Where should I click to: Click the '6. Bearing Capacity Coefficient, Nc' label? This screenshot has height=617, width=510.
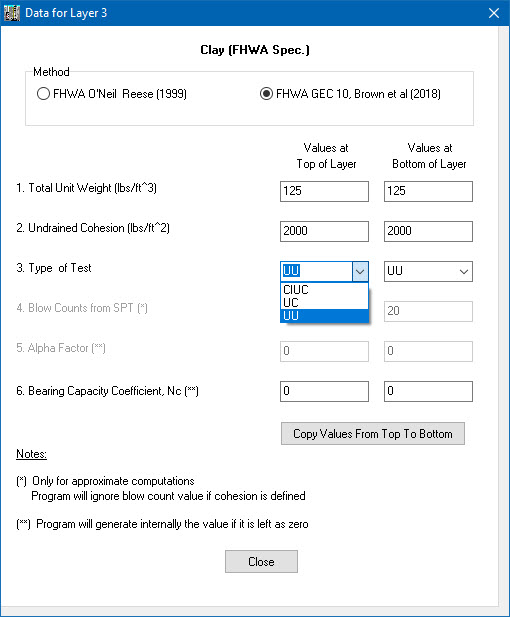pos(107,391)
